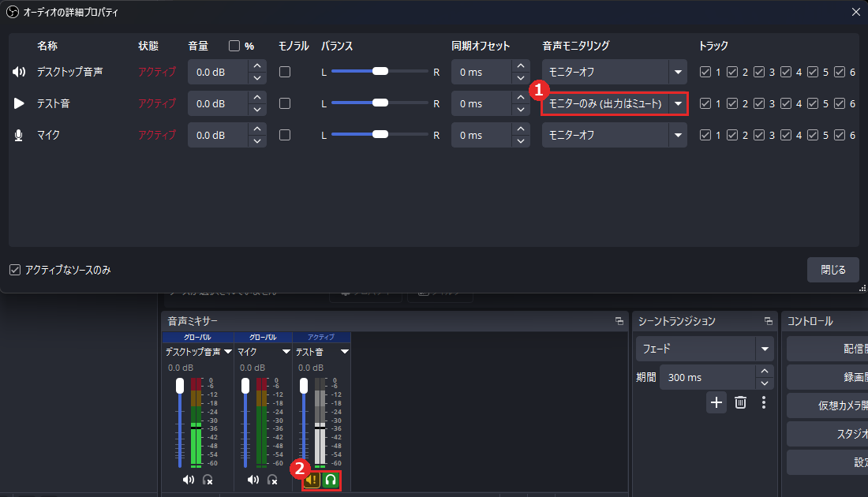Enable mono for マイク
Image resolution: width=868 pixels, height=497 pixels.
(285, 135)
